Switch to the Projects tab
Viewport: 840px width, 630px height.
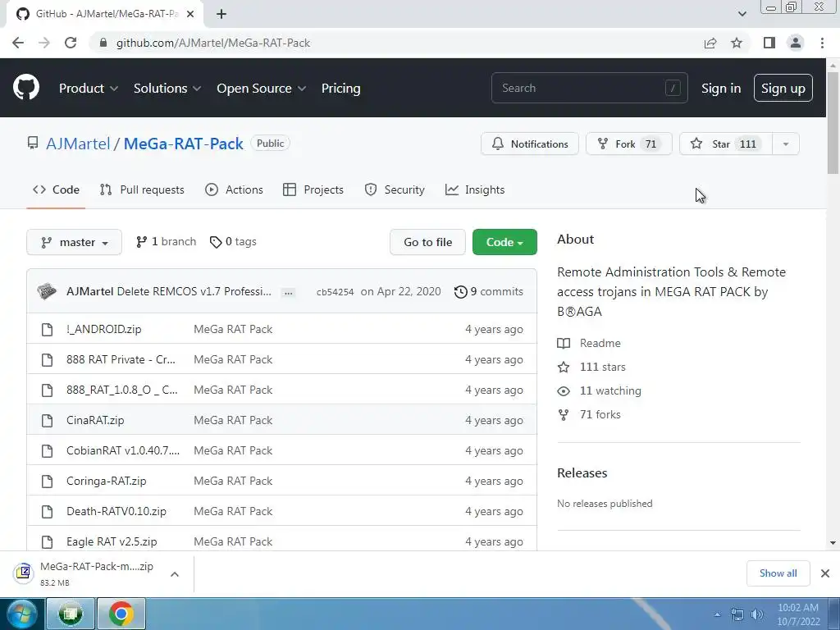[x=313, y=189]
